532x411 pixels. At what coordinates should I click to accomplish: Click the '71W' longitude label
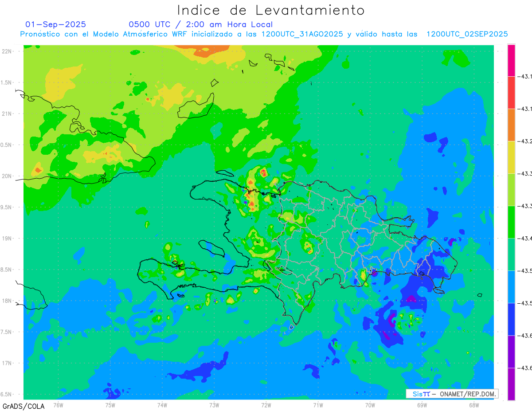click(x=318, y=405)
